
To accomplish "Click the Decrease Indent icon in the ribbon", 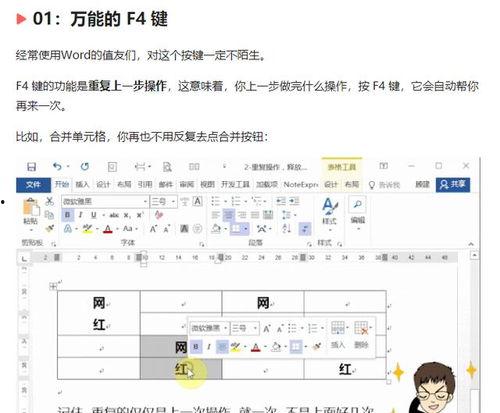I will [281, 201].
